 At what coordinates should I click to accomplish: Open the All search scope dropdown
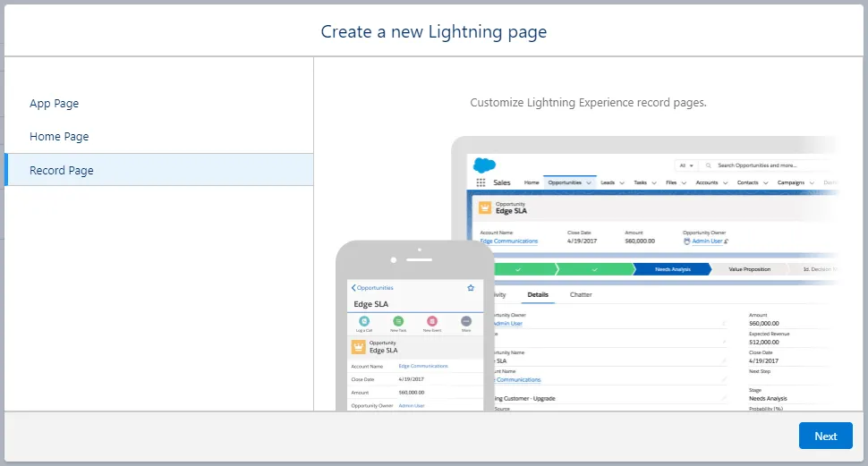[686, 165]
